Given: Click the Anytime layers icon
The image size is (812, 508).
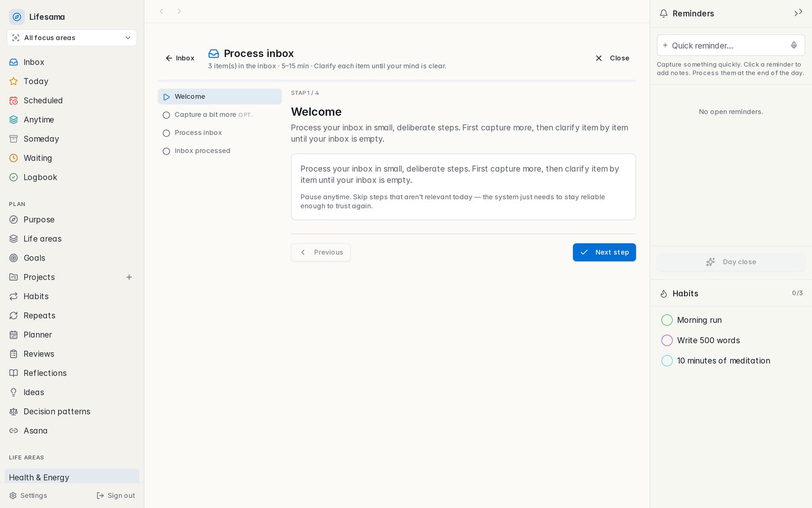Looking at the screenshot, I should (14, 120).
